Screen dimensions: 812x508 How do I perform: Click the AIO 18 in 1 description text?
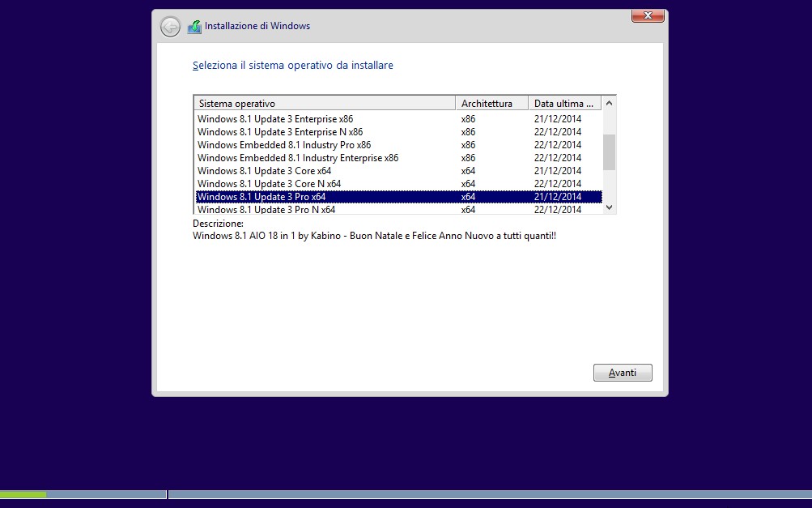click(x=374, y=236)
